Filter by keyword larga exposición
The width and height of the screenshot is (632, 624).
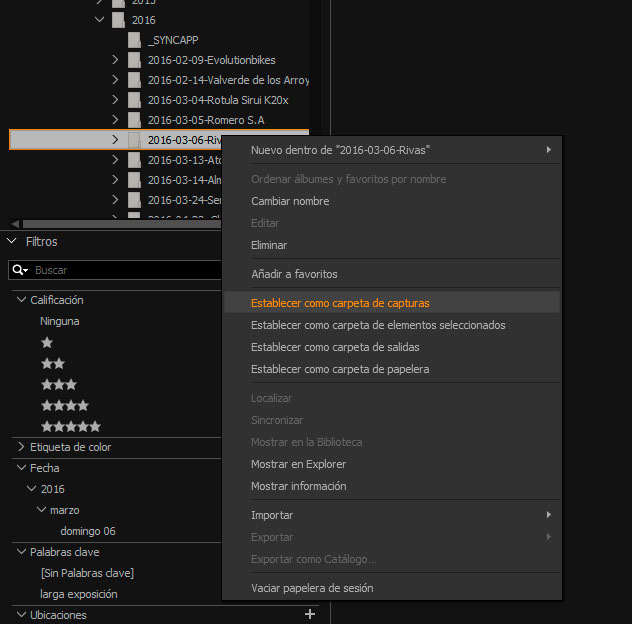(79, 594)
